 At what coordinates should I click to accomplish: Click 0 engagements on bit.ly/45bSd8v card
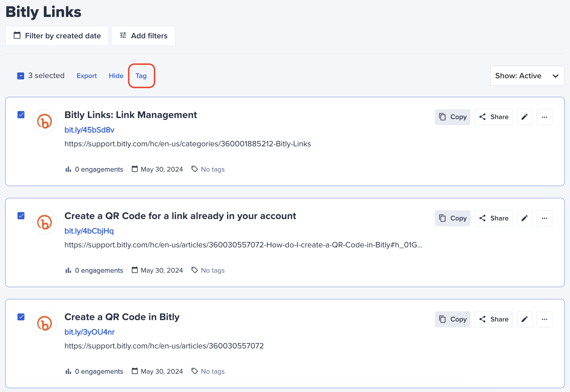pyautogui.click(x=99, y=169)
